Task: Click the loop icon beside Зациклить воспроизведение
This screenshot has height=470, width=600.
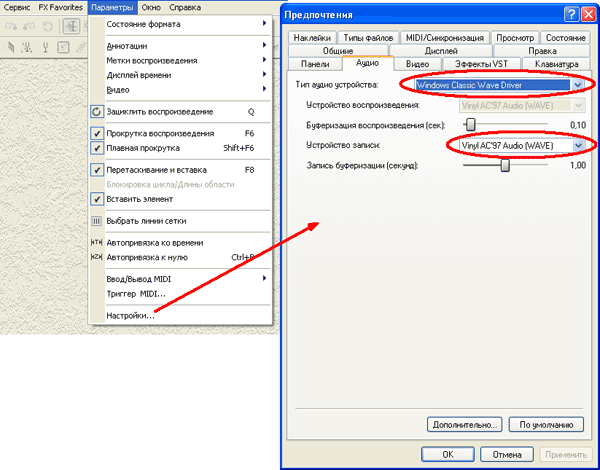Action: tap(97, 111)
